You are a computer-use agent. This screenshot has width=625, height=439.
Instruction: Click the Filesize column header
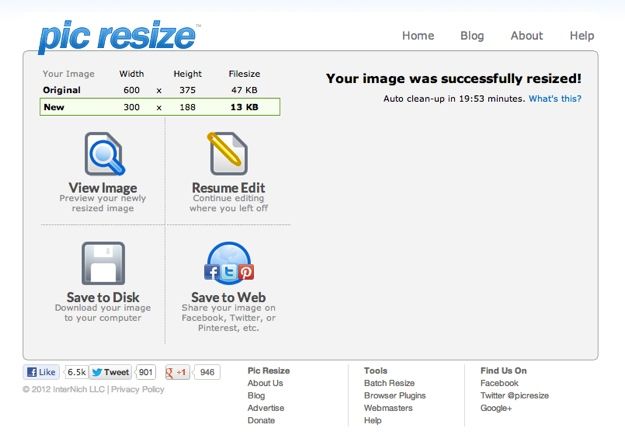click(244, 74)
